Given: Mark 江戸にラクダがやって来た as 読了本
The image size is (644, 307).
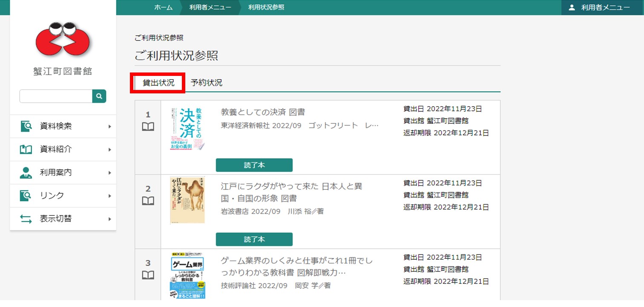Looking at the screenshot, I should [x=254, y=239].
